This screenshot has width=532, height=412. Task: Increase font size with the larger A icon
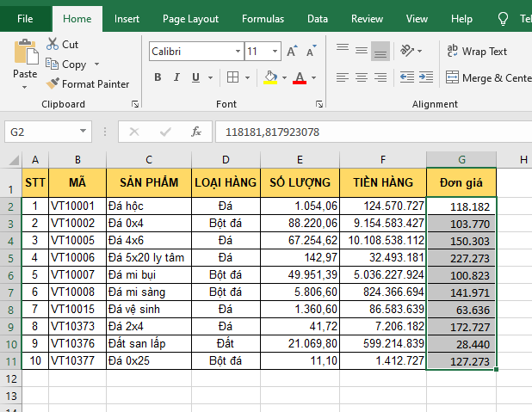pyautogui.click(x=293, y=52)
